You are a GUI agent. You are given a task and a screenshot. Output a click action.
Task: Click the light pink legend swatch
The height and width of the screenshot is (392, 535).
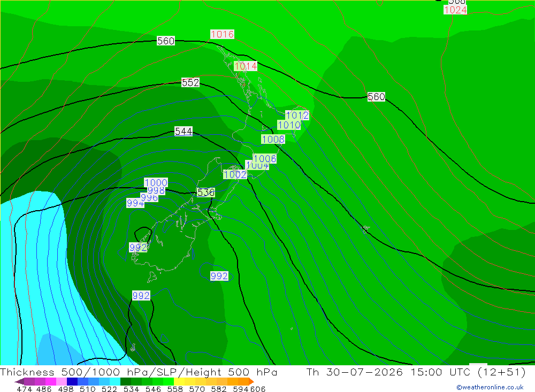pos(62,381)
